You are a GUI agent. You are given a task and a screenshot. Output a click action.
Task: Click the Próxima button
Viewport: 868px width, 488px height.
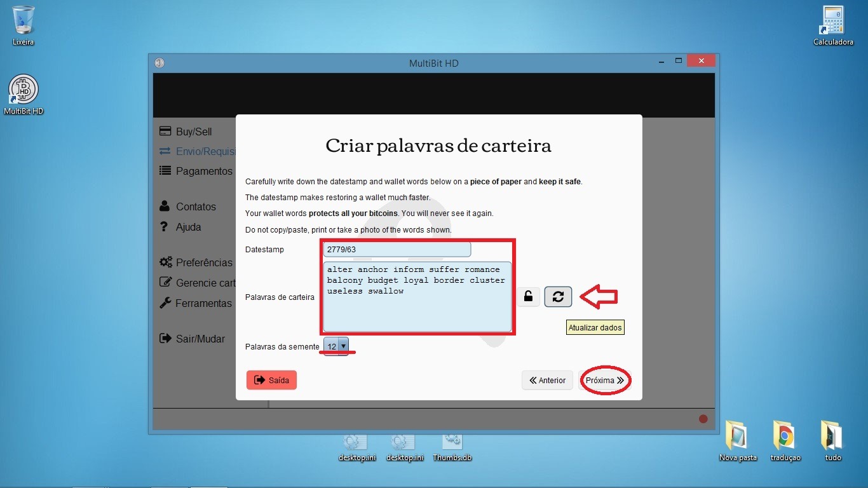coord(605,381)
